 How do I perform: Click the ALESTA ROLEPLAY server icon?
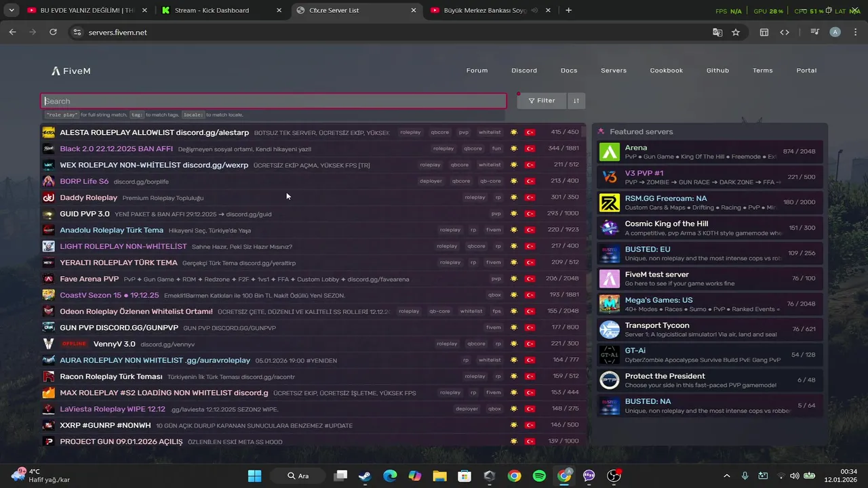pos(49,133)
